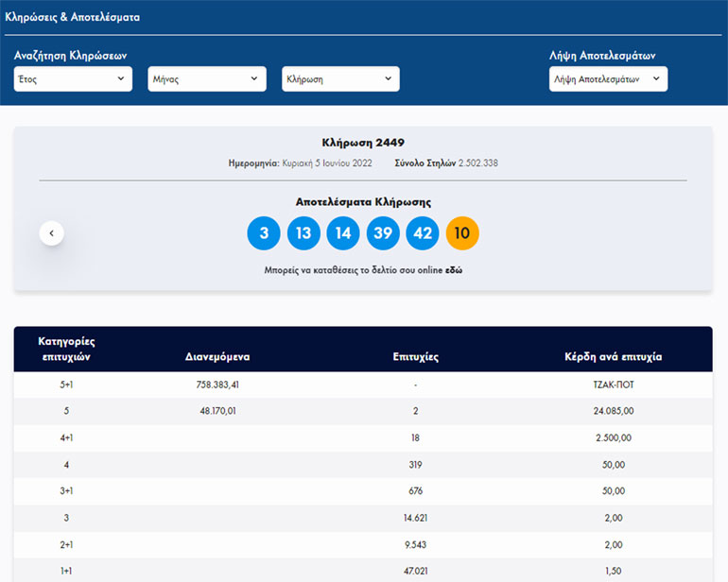
Task: Open the Έτος year dropdown
Action: pyautogui.click(x=74, y=79)
